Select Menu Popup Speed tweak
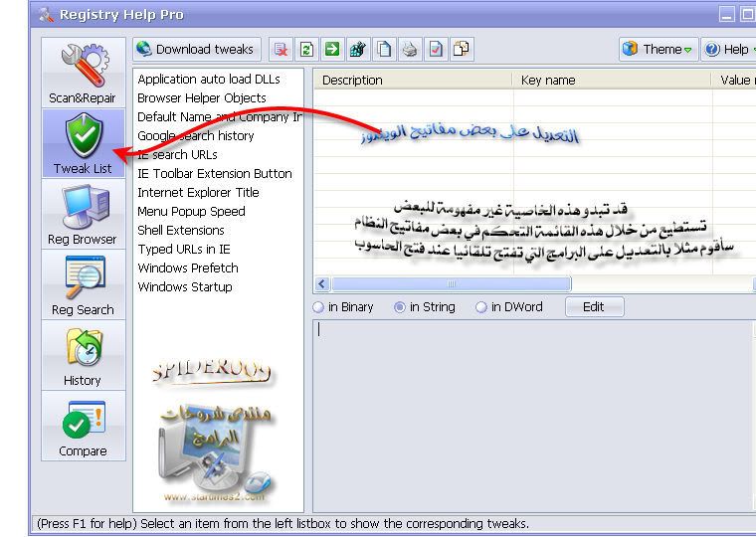 tap(191, 211)
